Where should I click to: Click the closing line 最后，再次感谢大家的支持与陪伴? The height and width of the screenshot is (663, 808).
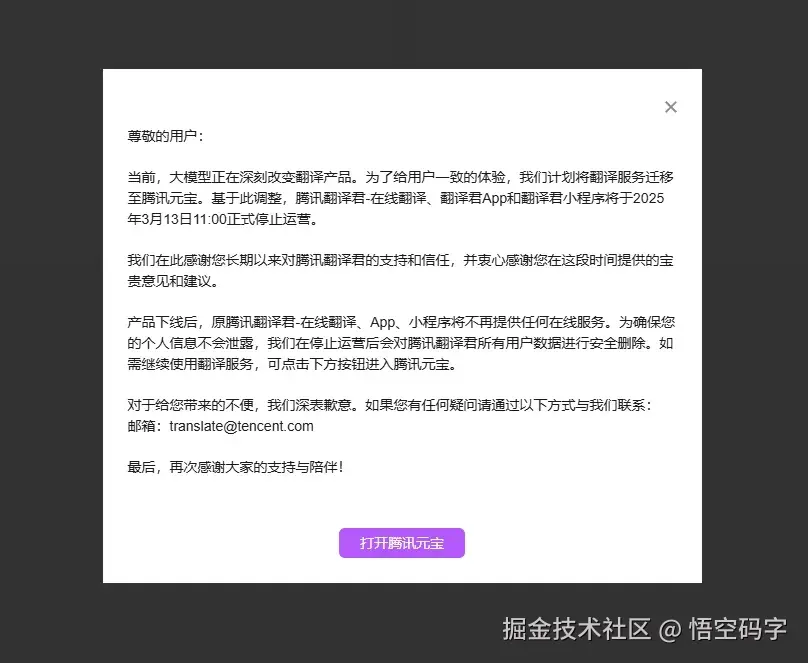point(236,466)
